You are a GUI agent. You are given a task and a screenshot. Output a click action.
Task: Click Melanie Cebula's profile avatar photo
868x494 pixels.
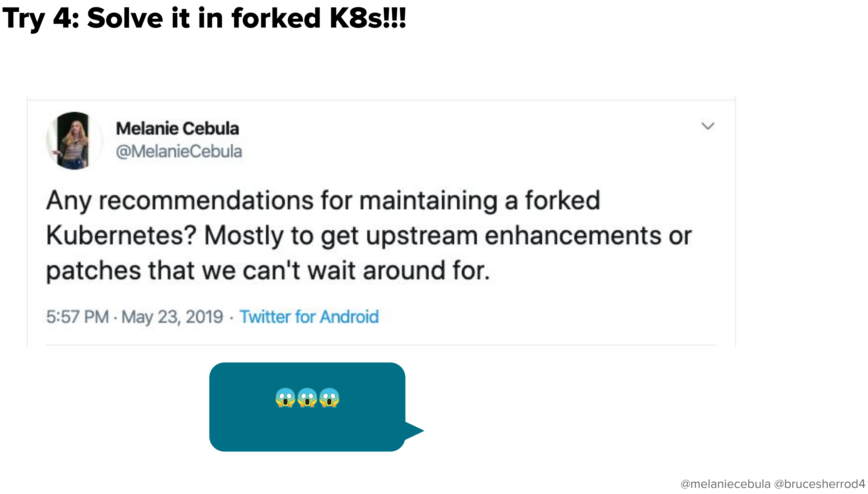74,140
